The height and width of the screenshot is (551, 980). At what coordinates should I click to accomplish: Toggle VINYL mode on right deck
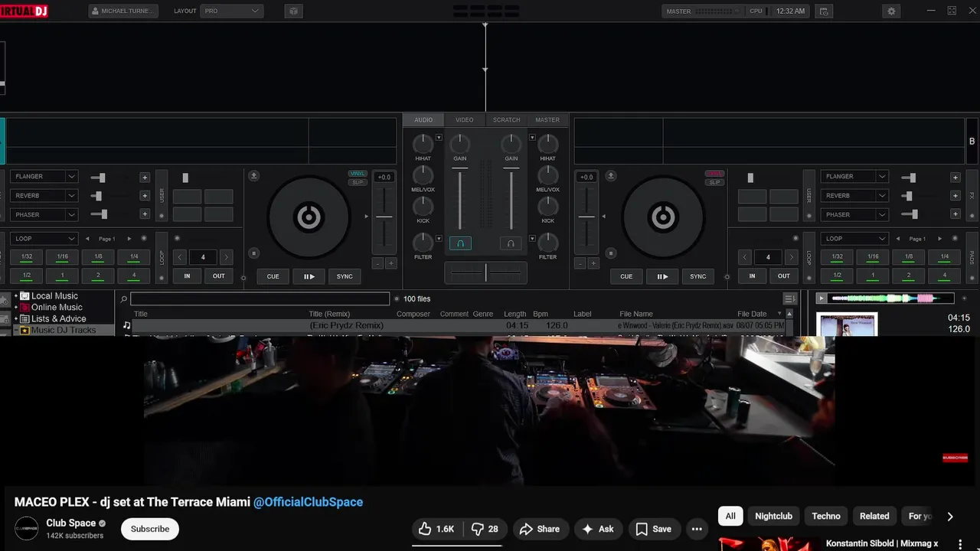714,174
